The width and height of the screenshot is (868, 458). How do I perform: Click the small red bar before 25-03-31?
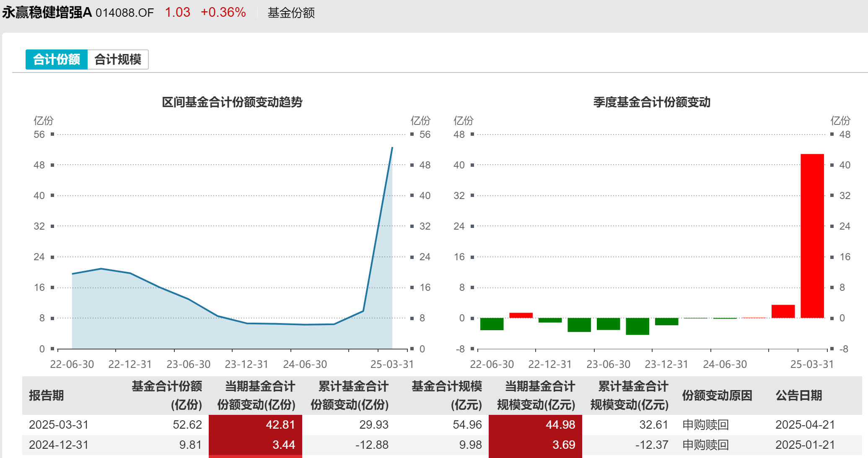[782, 311]
